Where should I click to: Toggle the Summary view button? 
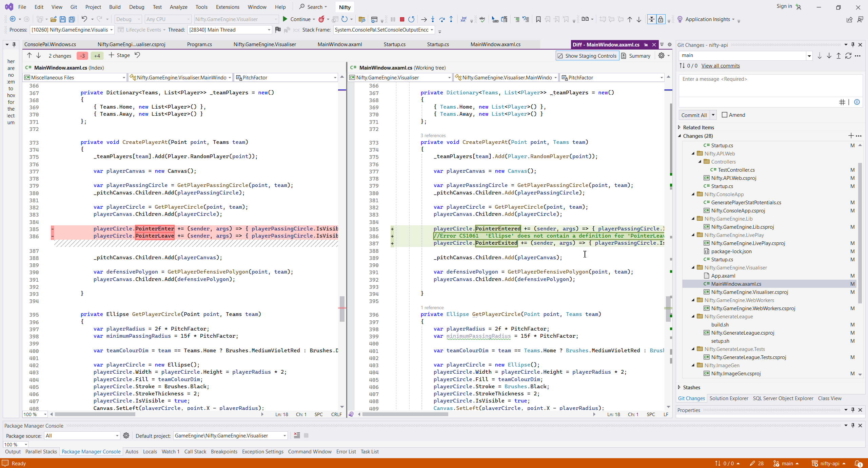636,56
